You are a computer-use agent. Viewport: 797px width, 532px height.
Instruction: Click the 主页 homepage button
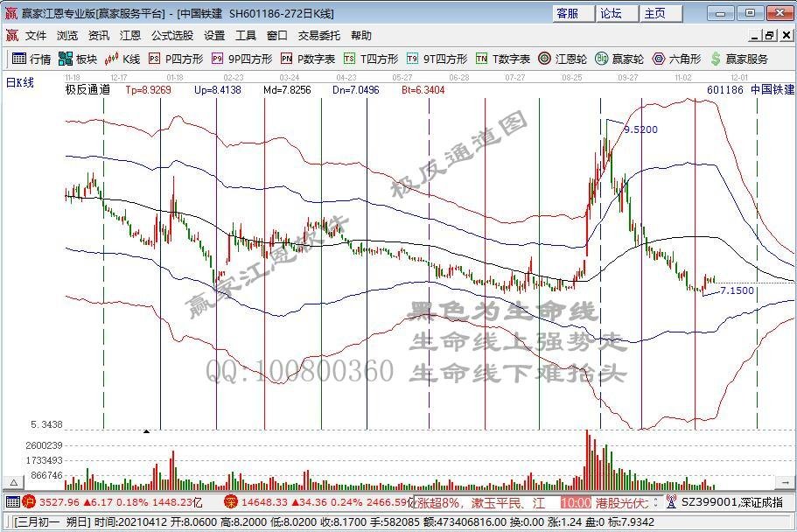coord(661,13)
